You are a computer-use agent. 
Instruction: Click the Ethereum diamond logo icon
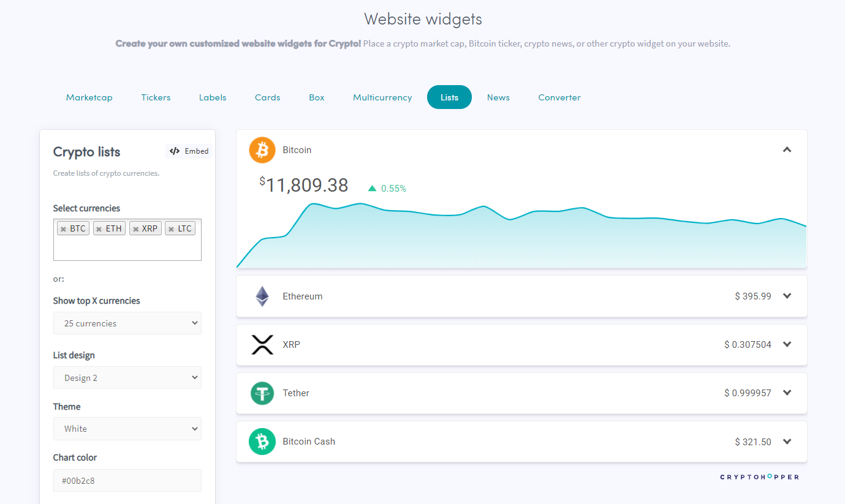262,296
